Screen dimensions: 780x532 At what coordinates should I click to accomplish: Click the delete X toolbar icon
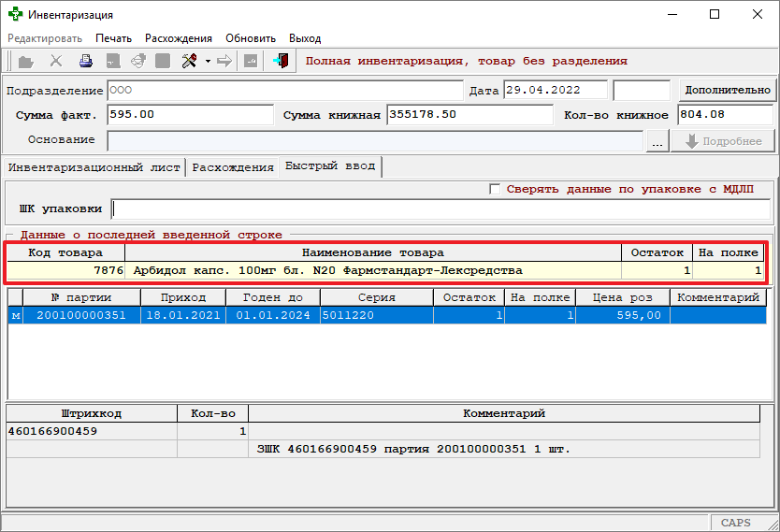point(56,62)
